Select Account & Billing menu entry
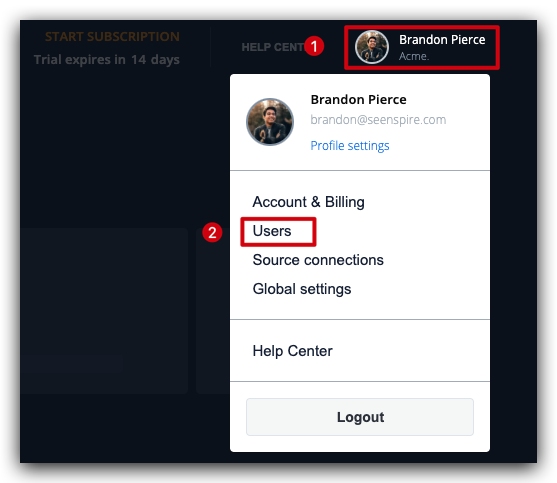This screenshot has width=557, height=483. click(x=308, y=202)
